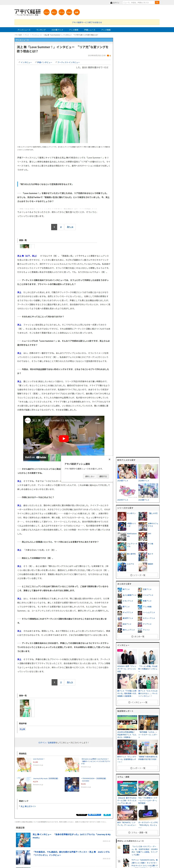Go to page 2 in upper pagination

click(61, 227)
